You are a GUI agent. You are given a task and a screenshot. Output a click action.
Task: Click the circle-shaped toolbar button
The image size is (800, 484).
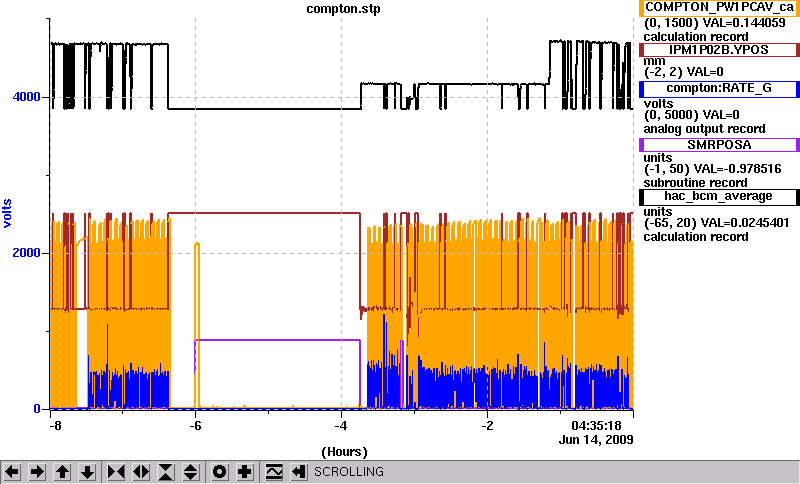tap(220, 472)
